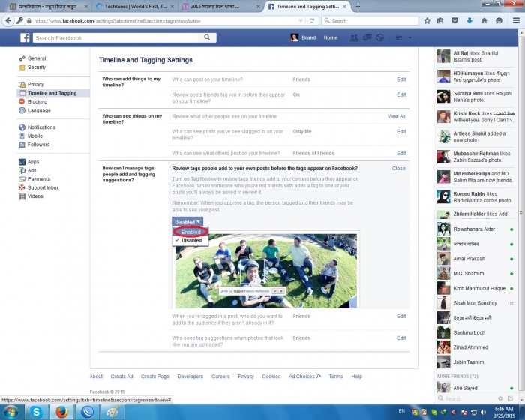Open Privacy settings in sidebar
Image resolution: width=525 pixels, height=420 pixels.
click(x=35, y=85)
